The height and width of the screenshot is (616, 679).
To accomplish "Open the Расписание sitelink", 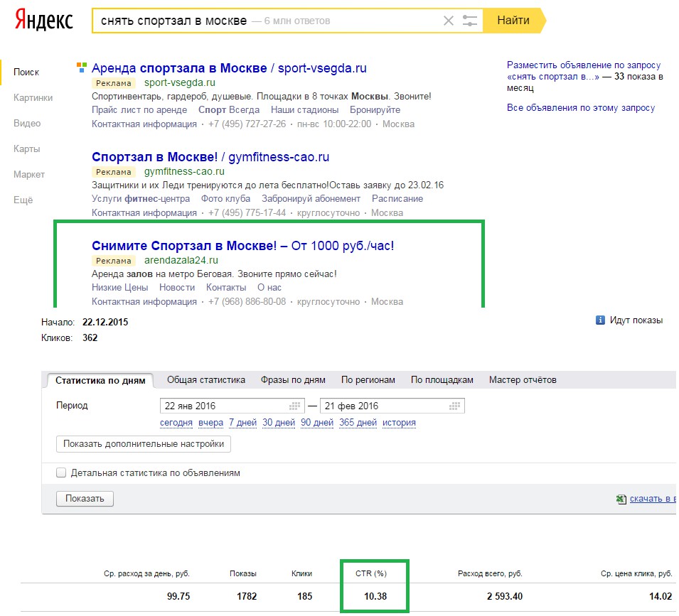I will coord(397,198).
